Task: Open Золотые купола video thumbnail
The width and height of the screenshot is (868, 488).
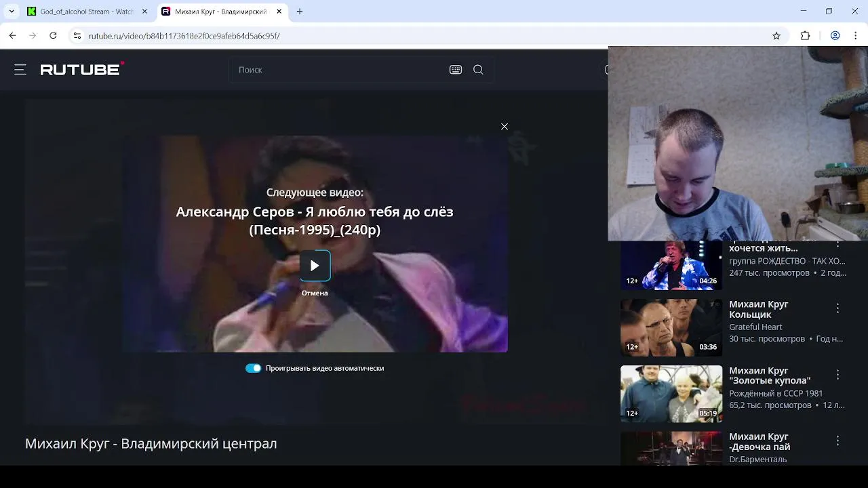Action: [671, 394]
